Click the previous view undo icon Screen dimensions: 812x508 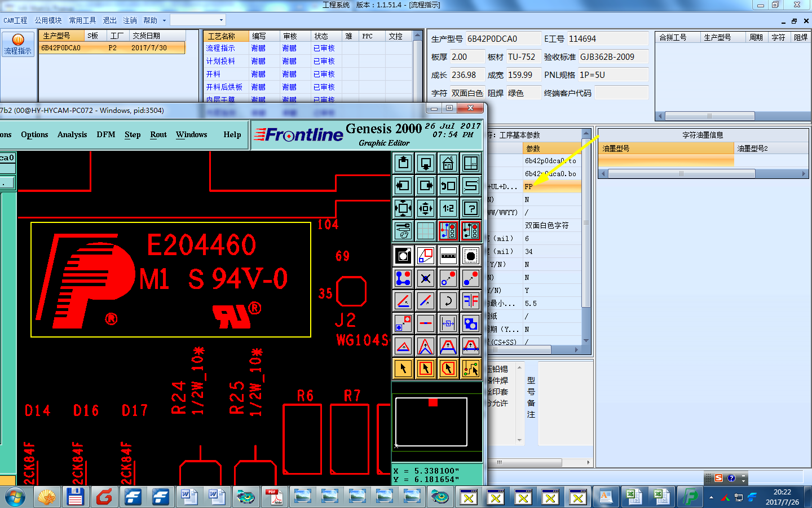448,186
